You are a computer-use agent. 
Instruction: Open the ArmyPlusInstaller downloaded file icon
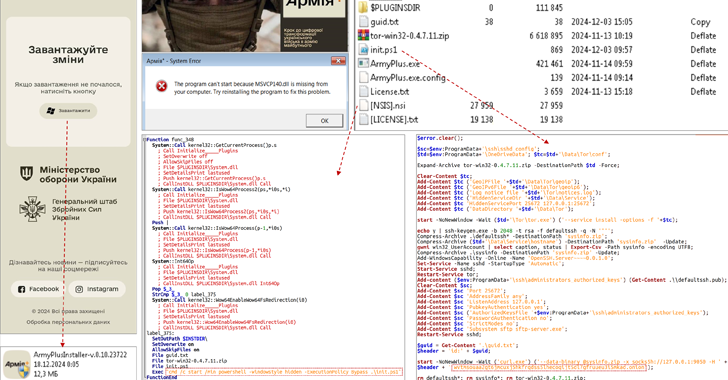[17, 364]
